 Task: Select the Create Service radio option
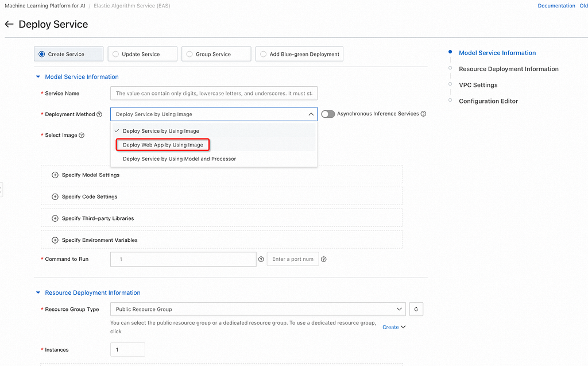(x=69, y=54)
